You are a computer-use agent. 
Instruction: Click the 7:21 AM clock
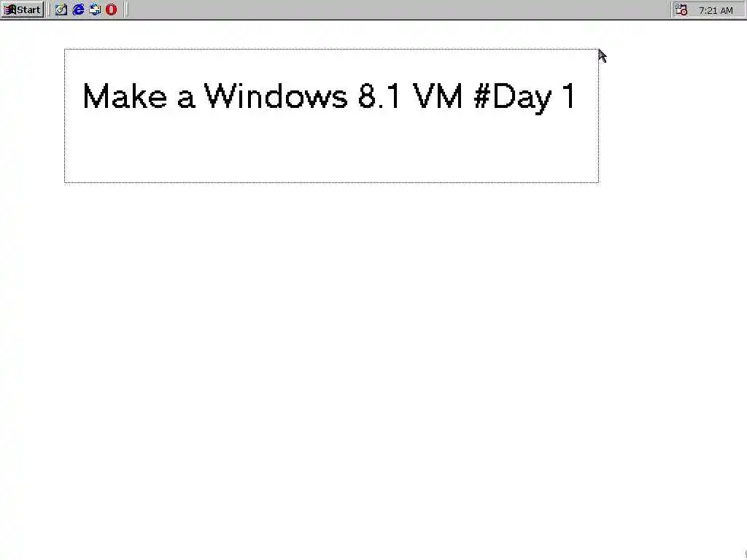716,10
